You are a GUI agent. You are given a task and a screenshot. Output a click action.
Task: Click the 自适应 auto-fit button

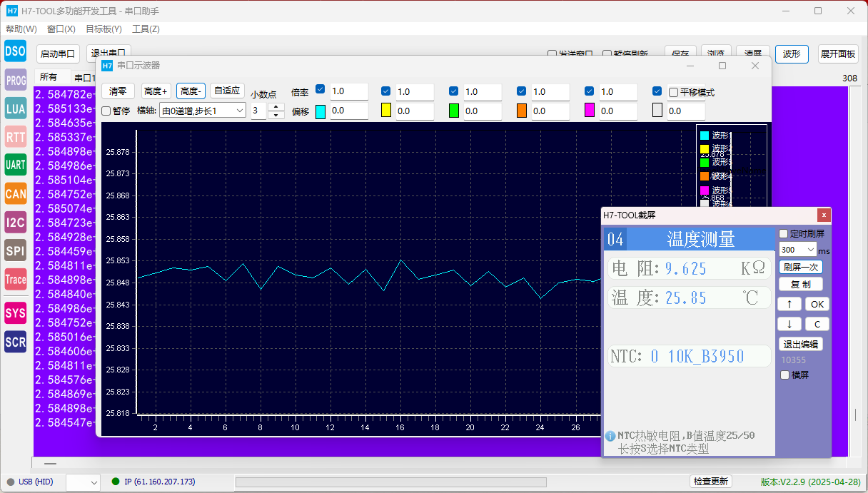(x=228, y=91)
